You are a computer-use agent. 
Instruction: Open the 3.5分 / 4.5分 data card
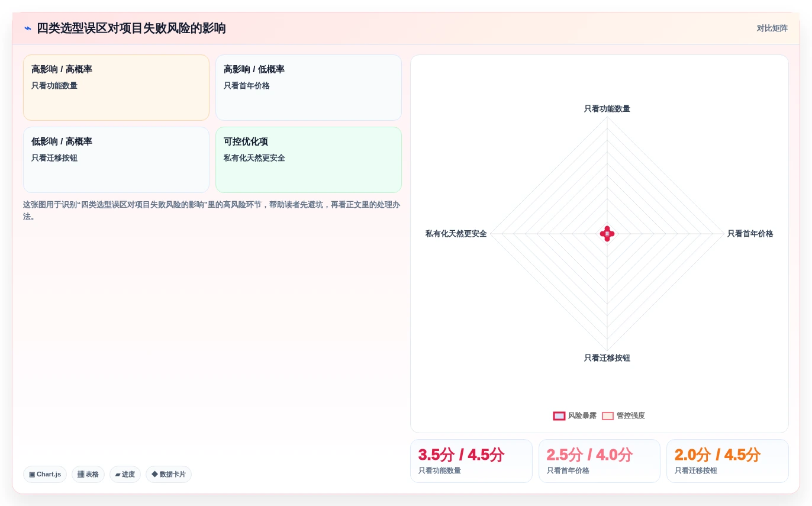[471, 461]
